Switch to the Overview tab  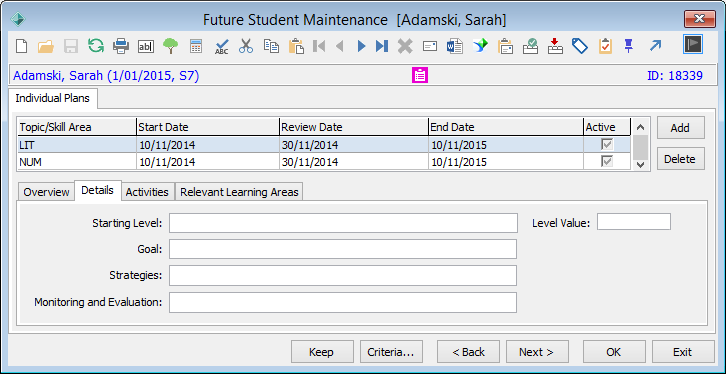tap(46, 192)
